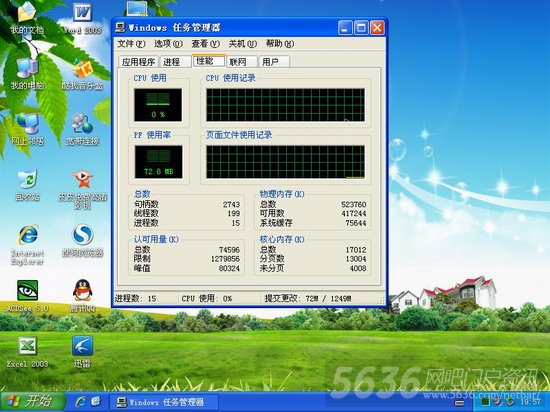Close the Task Manager window

pyautogui.click(x=377, y=28)
